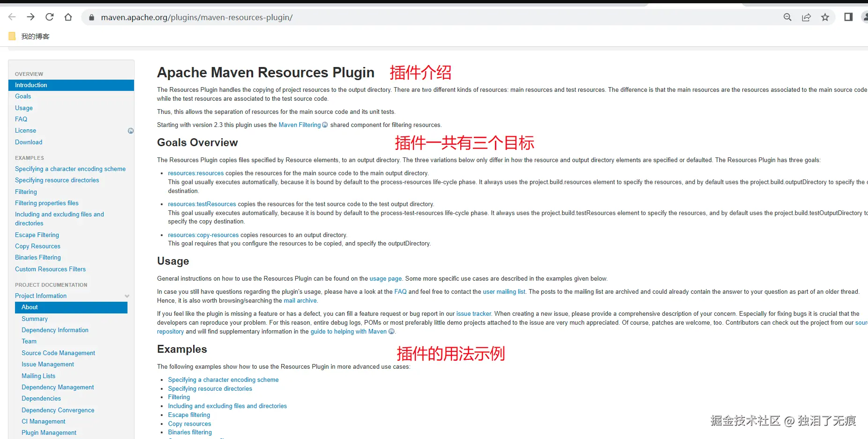
Task: Open the FAQ link in Usage paragraph
Action: (x=401, y=292)
